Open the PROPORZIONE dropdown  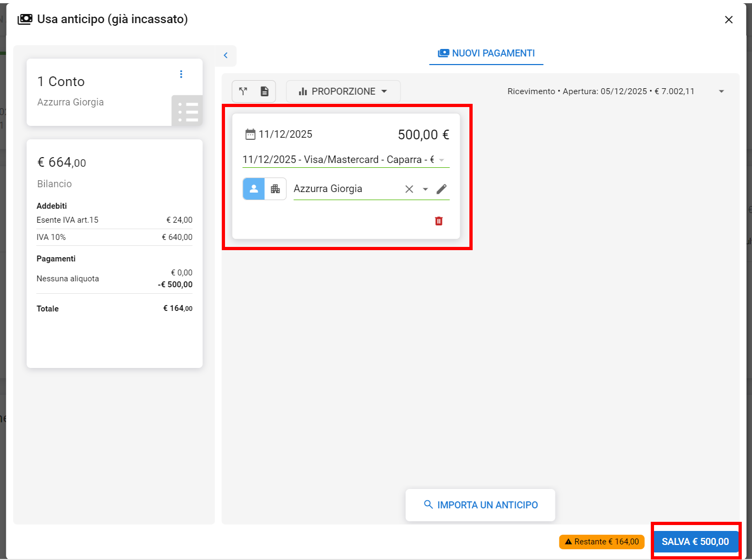tap(343, 91)
